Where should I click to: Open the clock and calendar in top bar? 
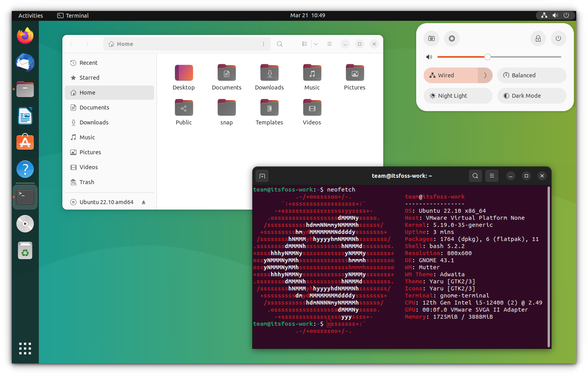point(308,15)
